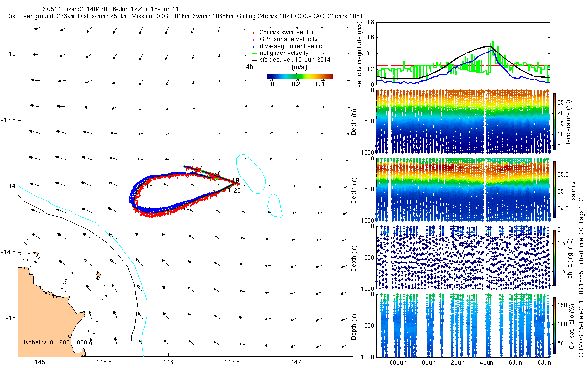Click the '14Jun' date tick
Image resolution: width=588 pixels, height=368 pixels.
pos(485,363)
